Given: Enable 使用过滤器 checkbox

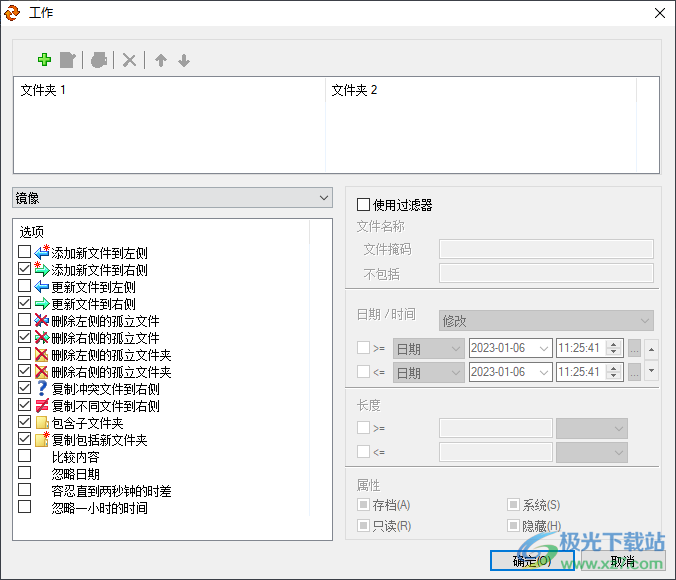Looking at the screenshot, I should [x=363, y=204].
